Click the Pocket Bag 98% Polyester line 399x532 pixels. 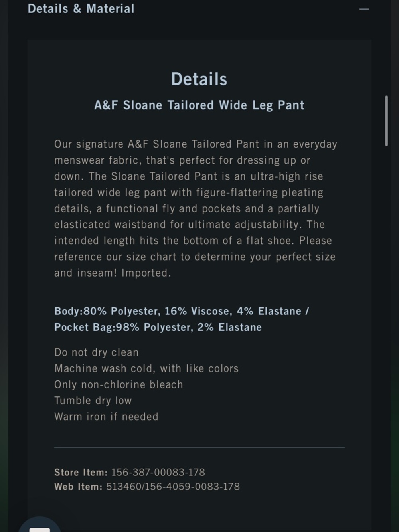(x=158, y=327)
